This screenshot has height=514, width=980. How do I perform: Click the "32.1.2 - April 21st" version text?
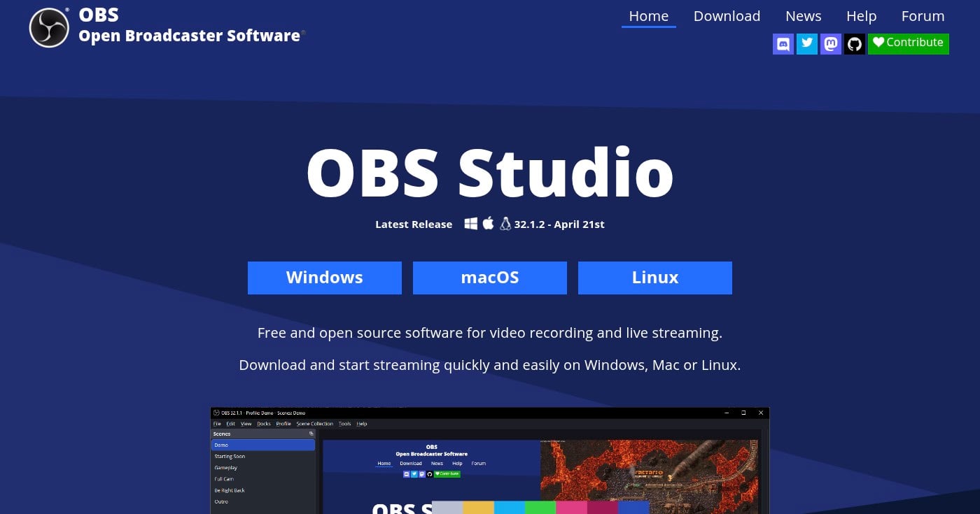tap(559, 224)
